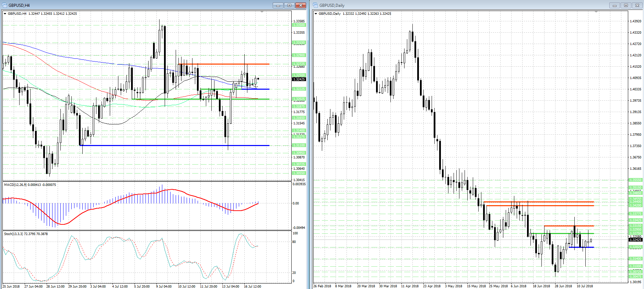The width and height of the screenshot is (644, 289).
Task: Click the '26 Feb 2018' date label on Daily chart
Action: [322, 286]
